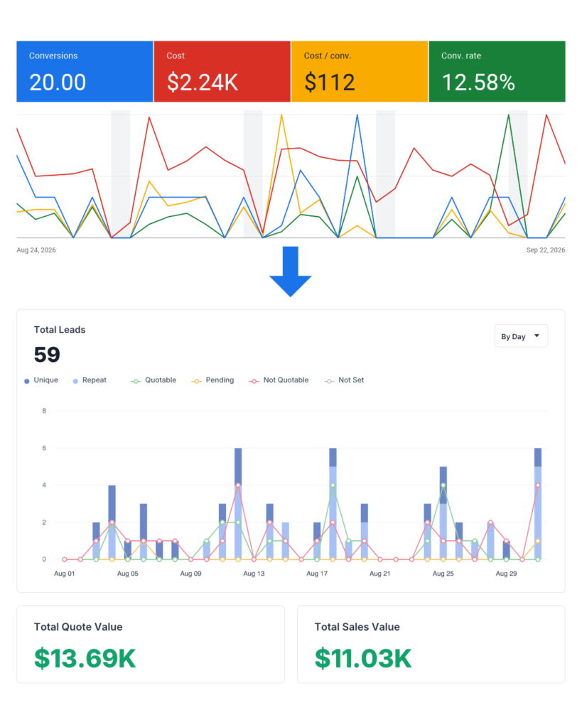Viewport: 582px width, 728px height.
Task: Select the Cost / conv. metric card
Action: pyautogui.click(x=360, y=72)
